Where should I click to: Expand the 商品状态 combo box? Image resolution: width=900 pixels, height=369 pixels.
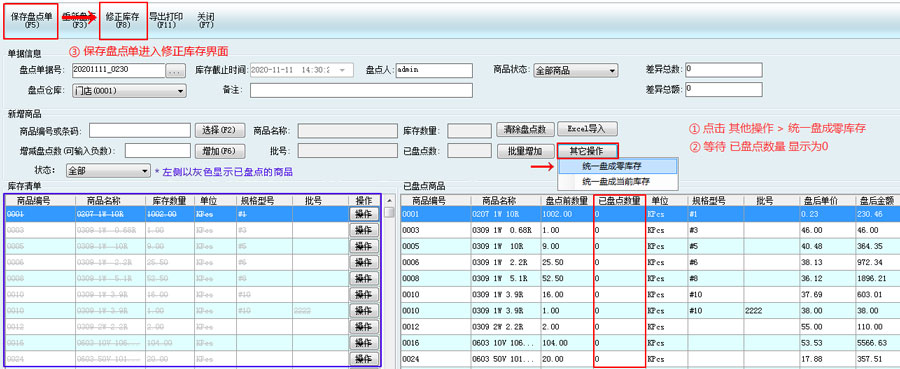click(x=612, y=71)
